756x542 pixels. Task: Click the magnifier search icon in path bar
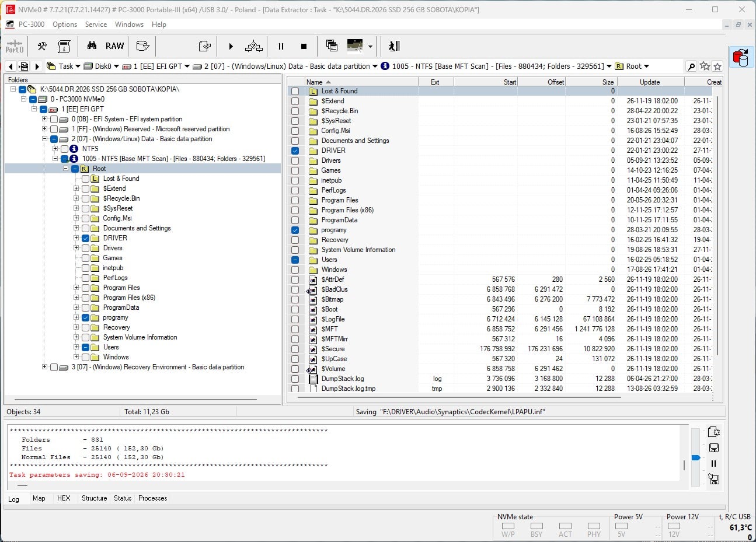coord(691,67)
